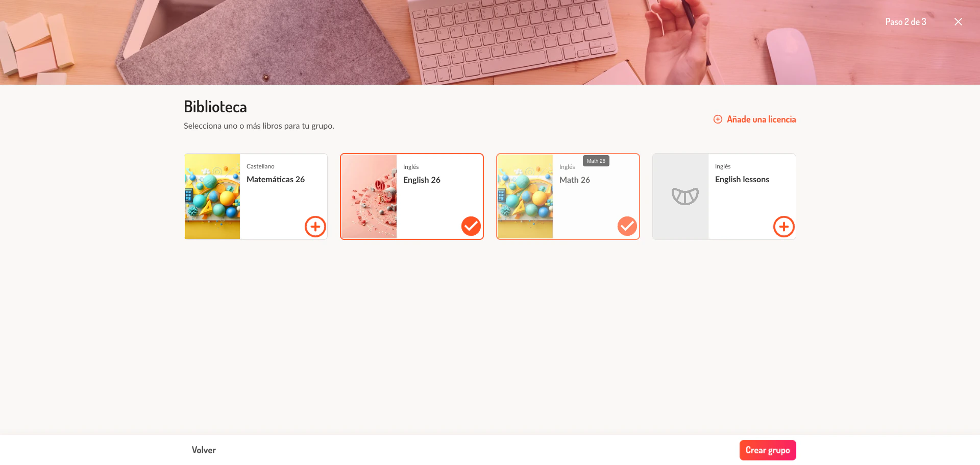This screenshot has height=465, width=980.
Task: Click the Math 26 cover image
Action: 525,197
